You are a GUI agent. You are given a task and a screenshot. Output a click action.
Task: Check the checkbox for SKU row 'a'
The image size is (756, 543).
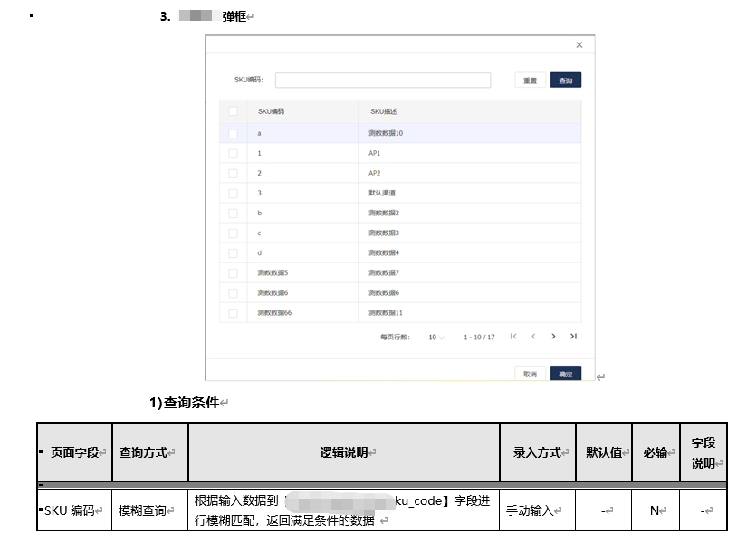(x=232, y=133)
